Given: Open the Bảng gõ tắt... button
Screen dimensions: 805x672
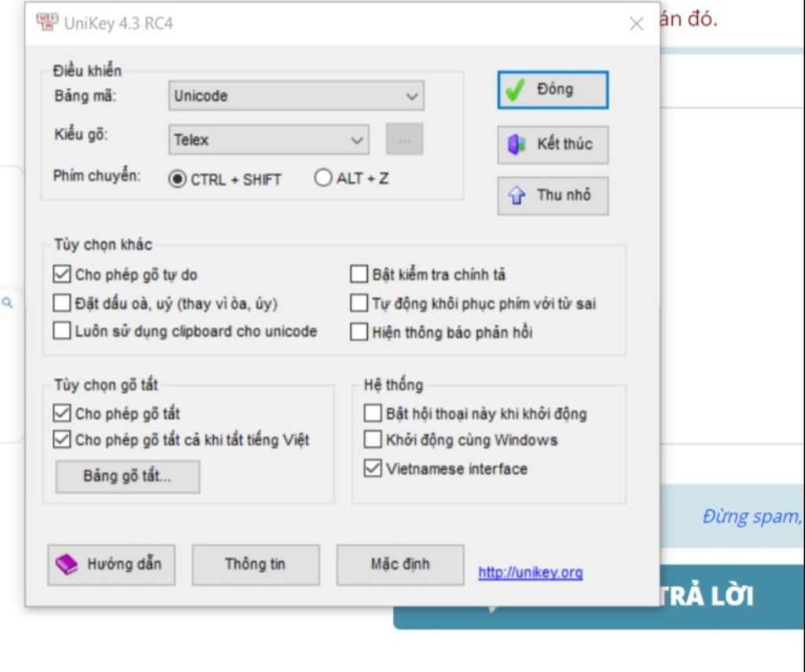Looking at the screenshot, I should point(127,476).
